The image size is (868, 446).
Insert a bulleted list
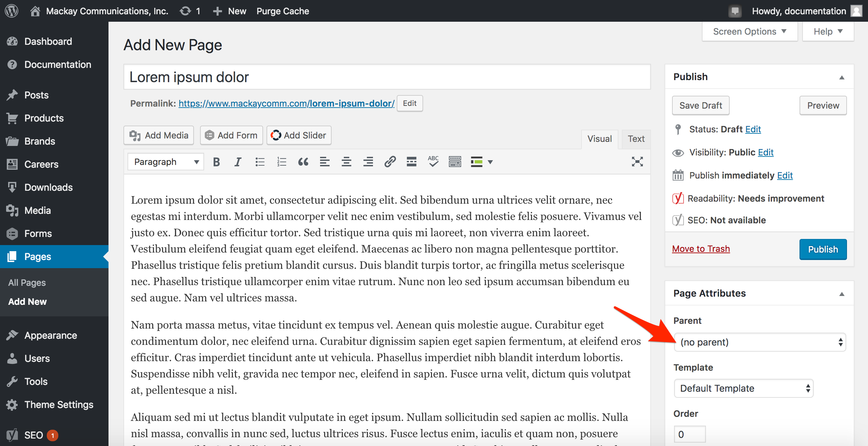click(x=260, y=162)
